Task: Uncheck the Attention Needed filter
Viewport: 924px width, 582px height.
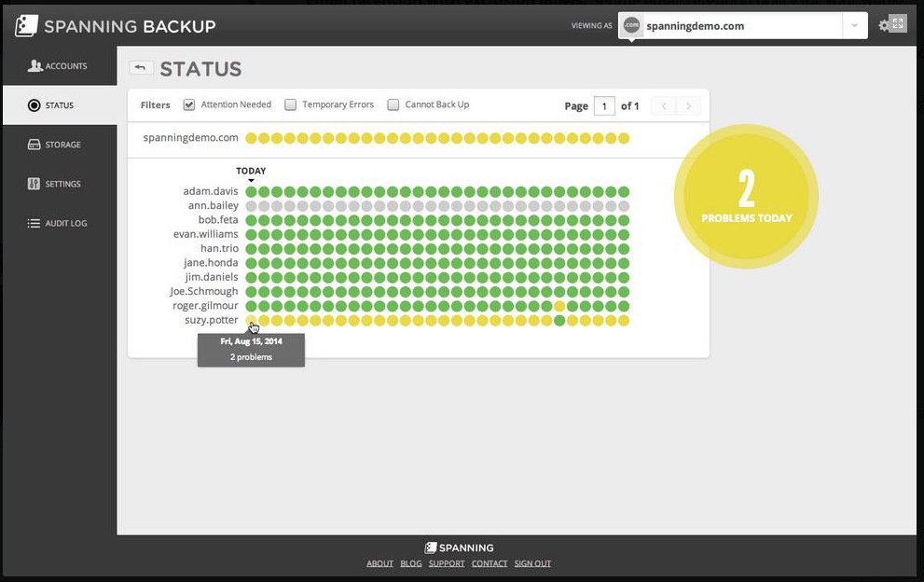Action: click(x=189, y=105)
